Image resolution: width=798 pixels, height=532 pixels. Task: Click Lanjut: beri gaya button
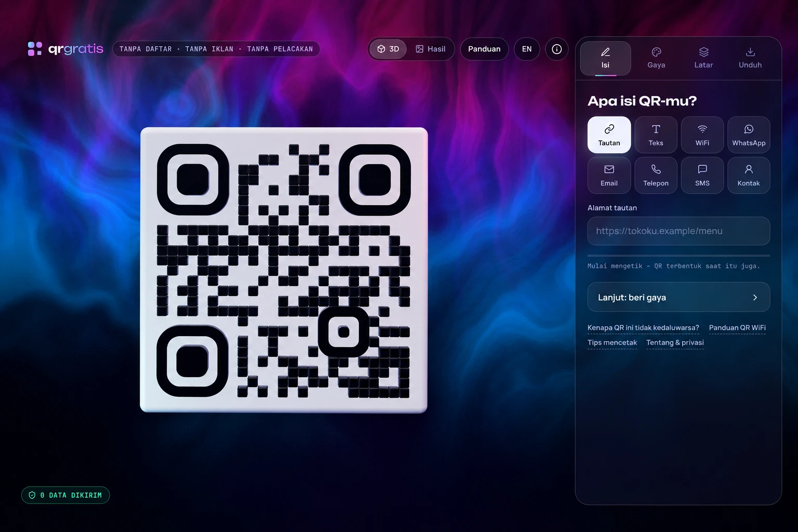[679, 297]
